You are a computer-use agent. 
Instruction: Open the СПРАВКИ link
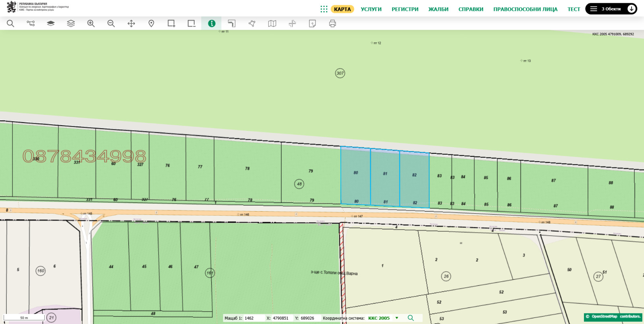pos(471,9)
